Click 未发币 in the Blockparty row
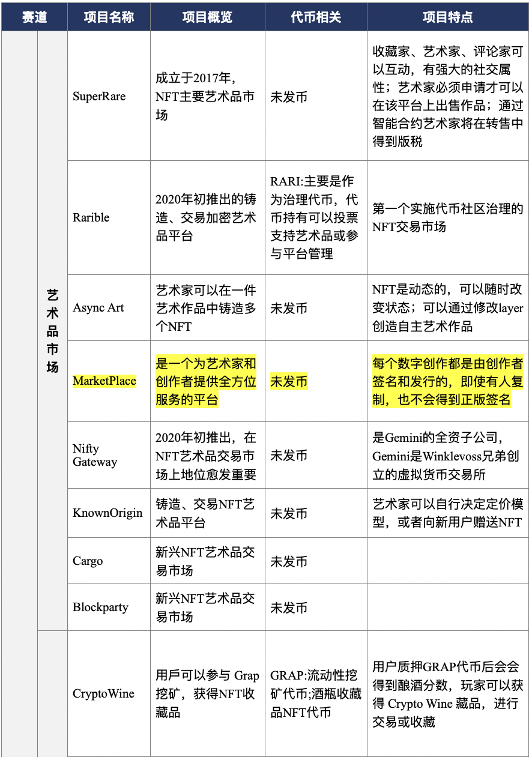Screen dimensions: 532x760 click(289, 608)
